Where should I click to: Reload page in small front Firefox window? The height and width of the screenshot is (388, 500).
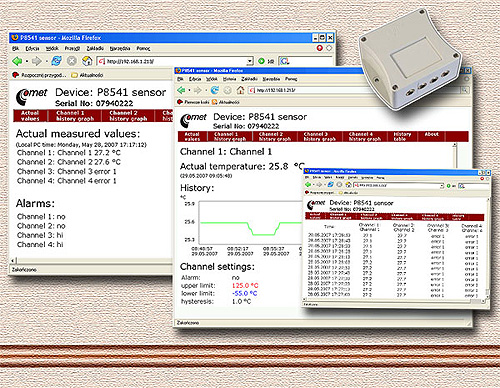(x=330, y=185)
